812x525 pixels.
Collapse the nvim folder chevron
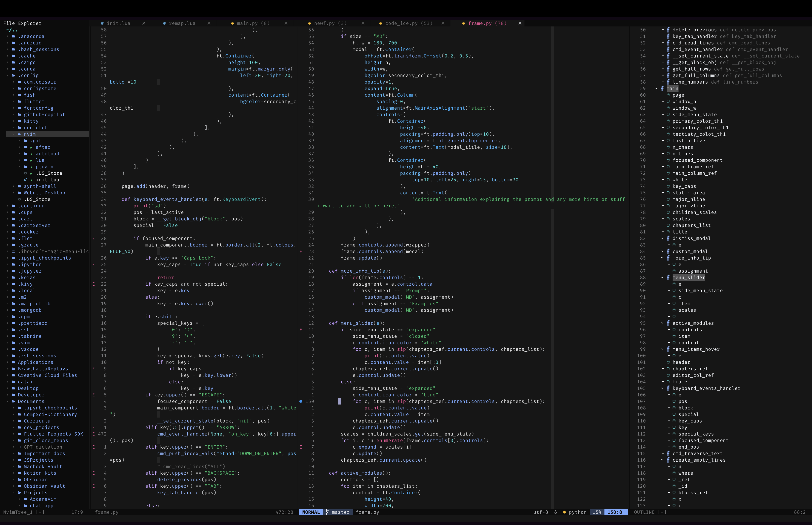tap(14, 134)
